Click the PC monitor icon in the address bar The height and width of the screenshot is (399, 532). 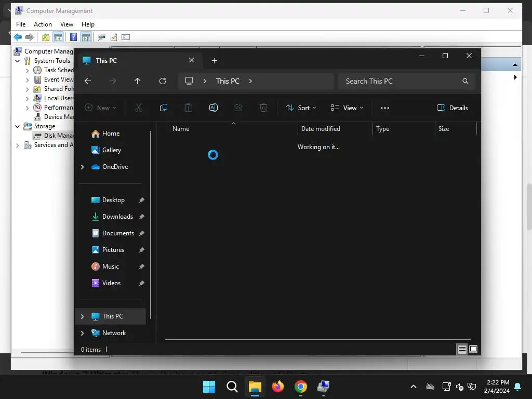pyautogui.click(x=189, y=81)
